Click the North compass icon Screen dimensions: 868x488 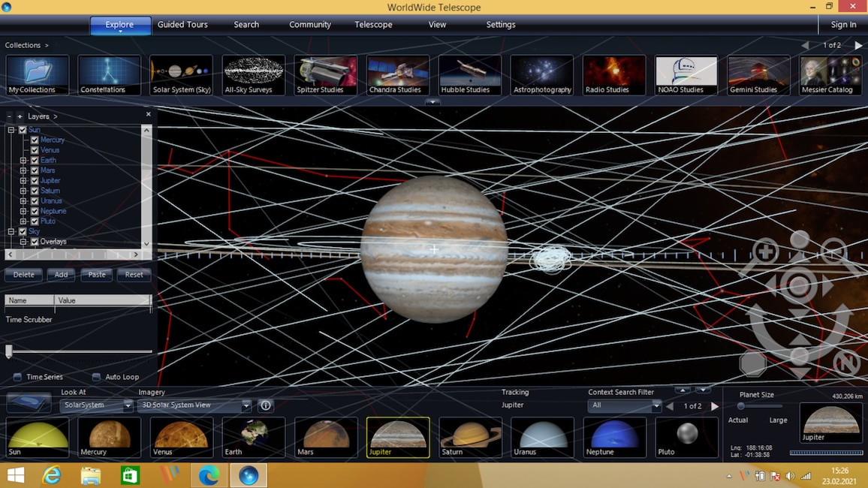click(846, 363)
